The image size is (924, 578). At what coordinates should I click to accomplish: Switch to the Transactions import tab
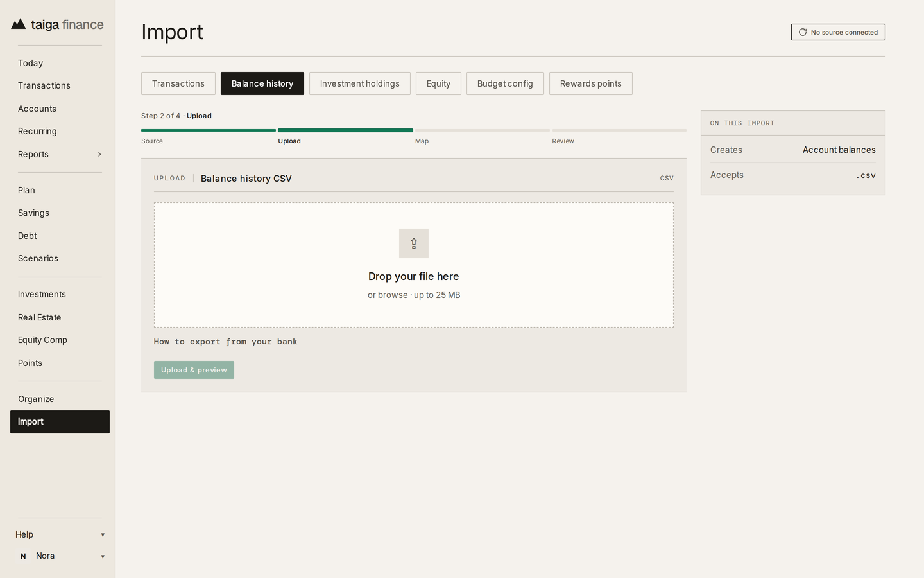pyautogui.click(x=178, y=83)
